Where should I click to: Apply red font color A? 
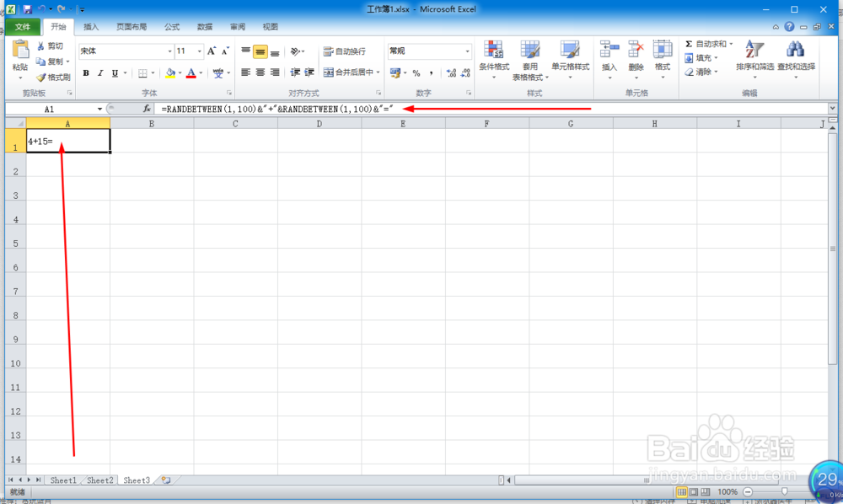pos(191,73)
